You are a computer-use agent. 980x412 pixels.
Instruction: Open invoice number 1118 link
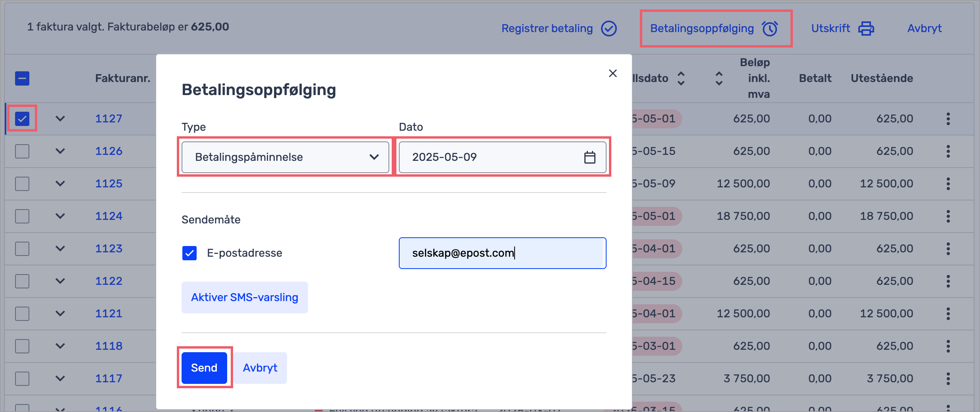tap(109, 346)
